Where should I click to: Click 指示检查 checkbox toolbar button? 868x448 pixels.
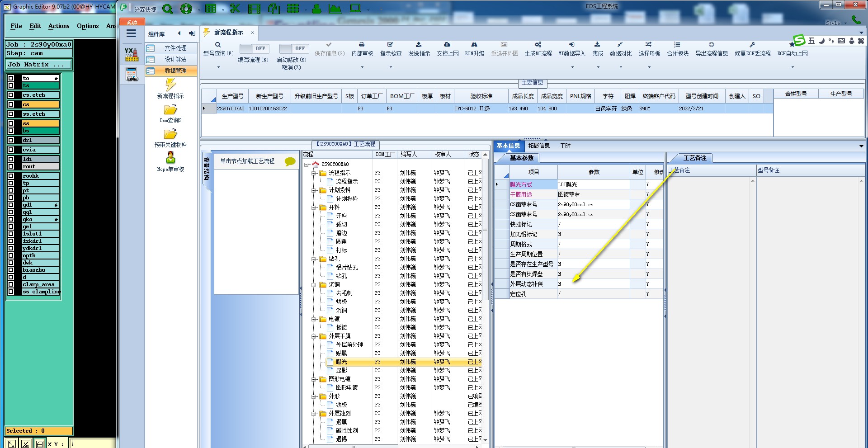pos(391,49)
